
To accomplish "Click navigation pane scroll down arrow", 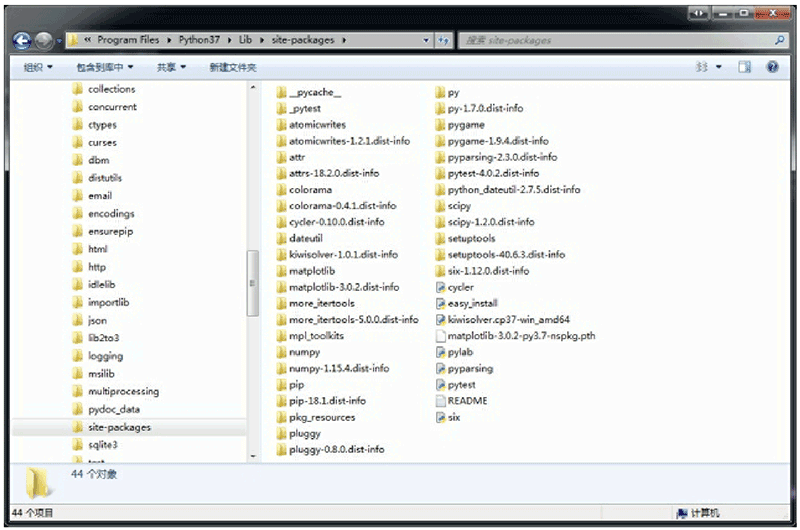I will pyautogui.click(x=253, y=456).
